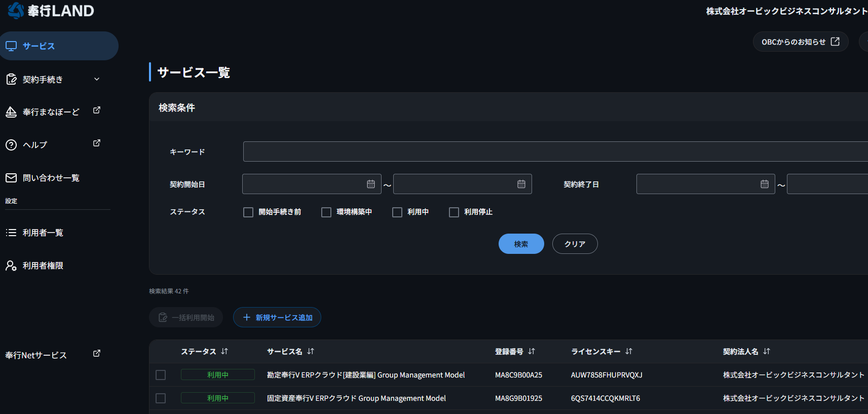Click the plus icon on 新規サービス追加
Viewport: 868px width, 414px height.
247,317
